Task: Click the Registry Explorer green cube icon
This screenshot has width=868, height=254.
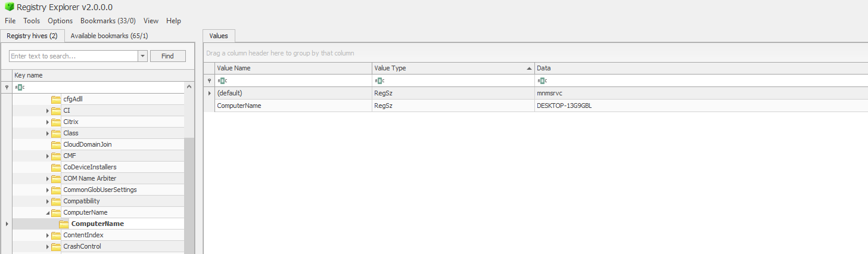Action: coord(9,7)
